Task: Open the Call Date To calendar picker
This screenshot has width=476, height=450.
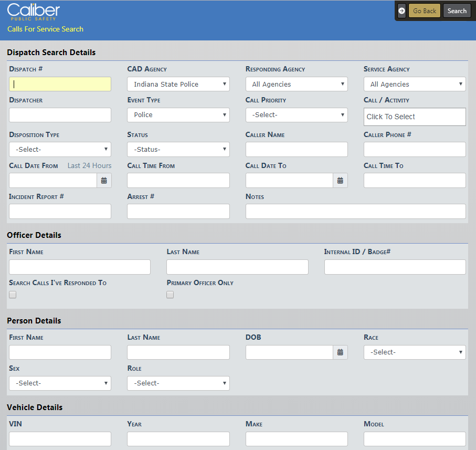Action: 340,181
